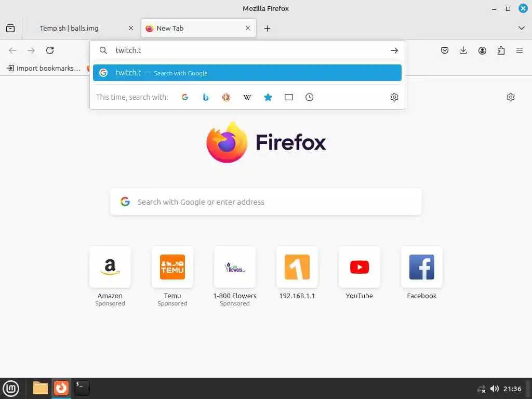Go back one page
Image resolution: width=532 pixels, height=399 pixels.
point(12,50)
